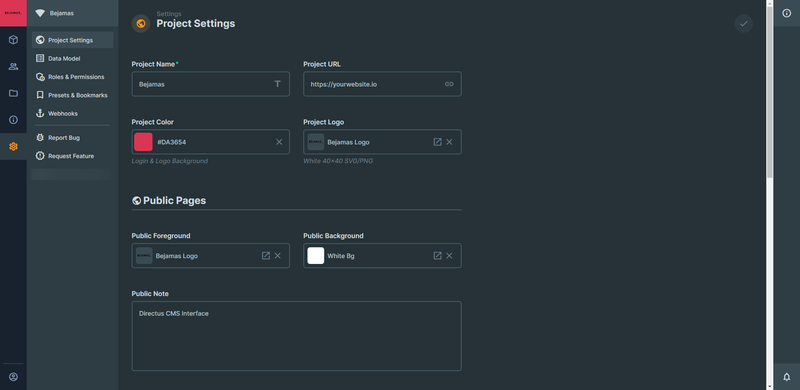The width and height of the screenshot is (800, 390).
Task: Open the Documentation info icon in module bar
Action: [13, 120]
